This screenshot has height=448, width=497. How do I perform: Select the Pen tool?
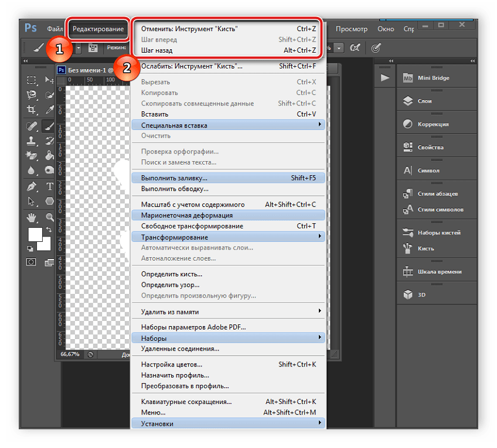(32, 186)
